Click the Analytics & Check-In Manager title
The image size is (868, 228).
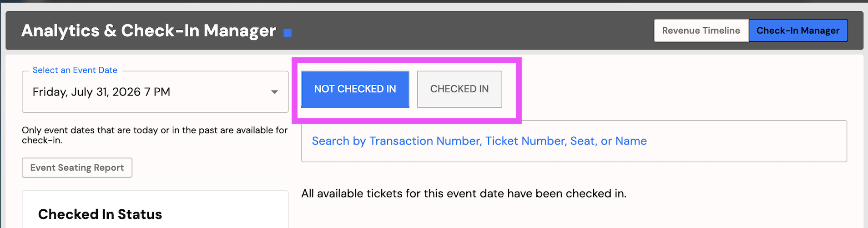pos(149,31)
